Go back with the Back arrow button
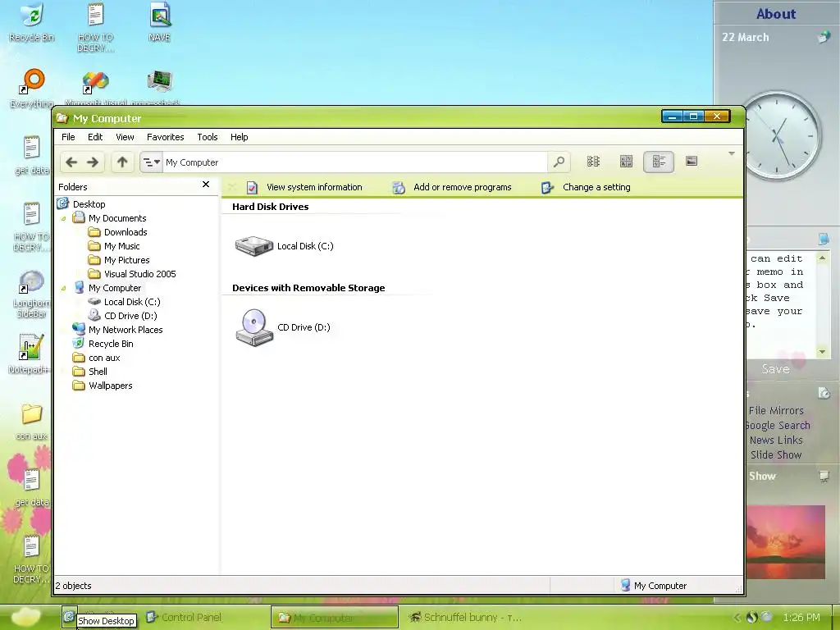The image size is (840, 630). 71,162
